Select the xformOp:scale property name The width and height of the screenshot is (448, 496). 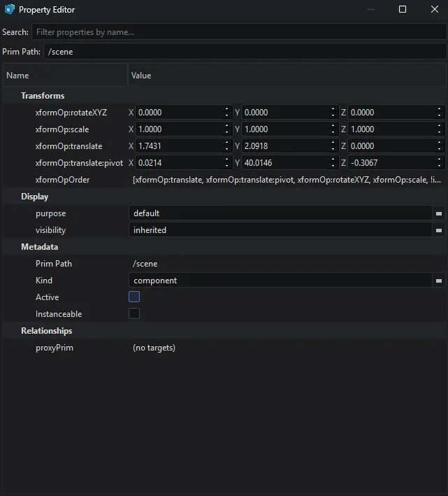tap(62, 129)
